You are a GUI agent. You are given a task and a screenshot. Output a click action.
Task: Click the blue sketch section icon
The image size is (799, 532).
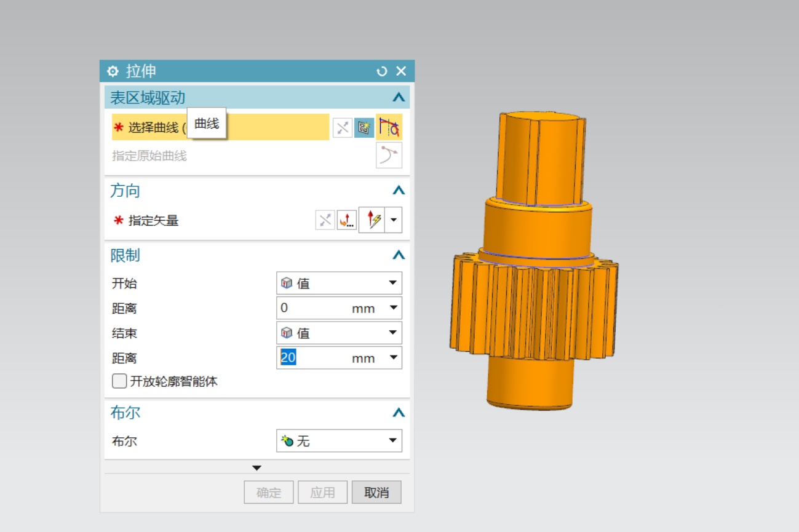point(364,127)
